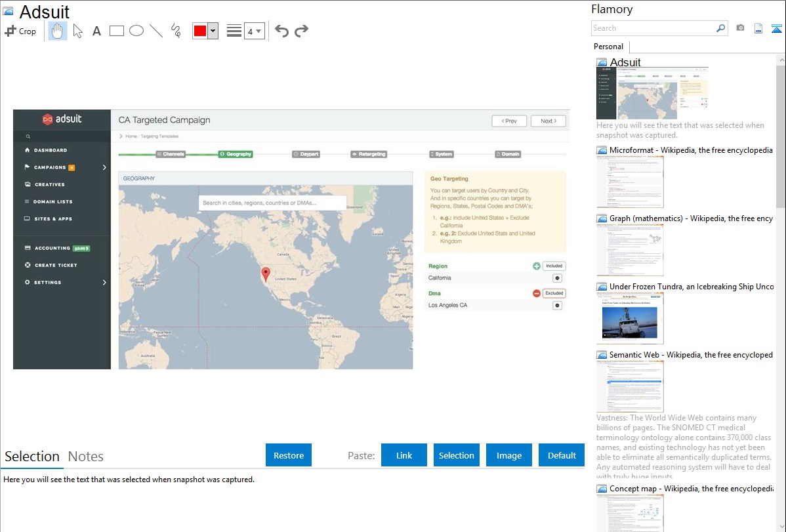786x532 pixels.
Task: Select the text annotation tool
Action: tap(96, 31)
